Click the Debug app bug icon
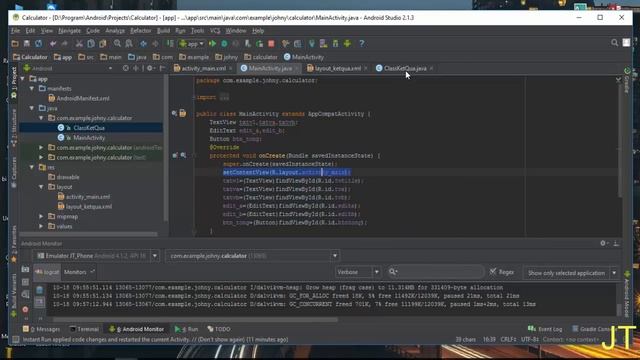 pyautogui.click(x=224, y=43)
